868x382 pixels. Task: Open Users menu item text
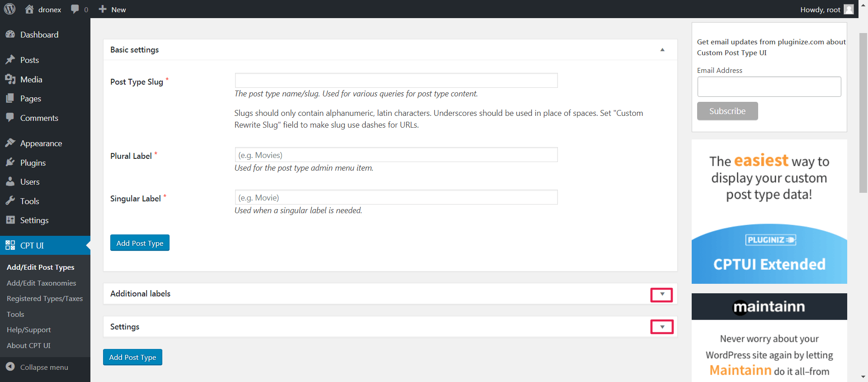coord(30,182)
